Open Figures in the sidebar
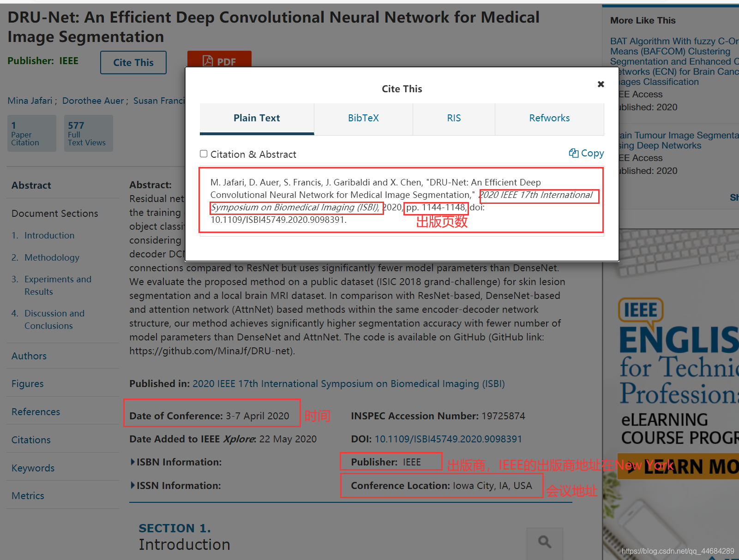 point(28,384)
